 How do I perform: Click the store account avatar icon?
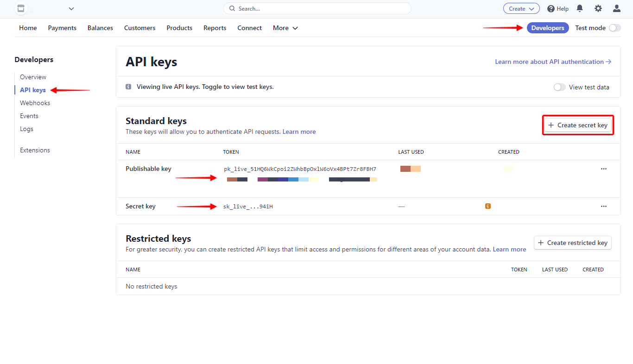click(x=20, y=8)
